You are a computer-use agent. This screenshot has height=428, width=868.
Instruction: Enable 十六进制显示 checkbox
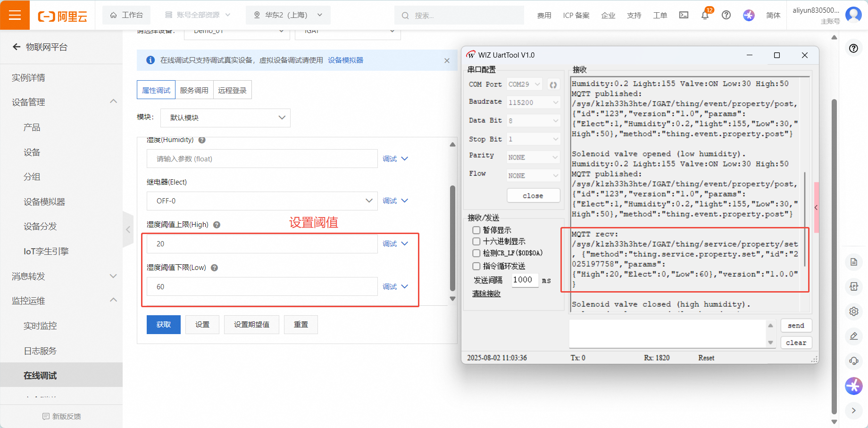[476, 242]
